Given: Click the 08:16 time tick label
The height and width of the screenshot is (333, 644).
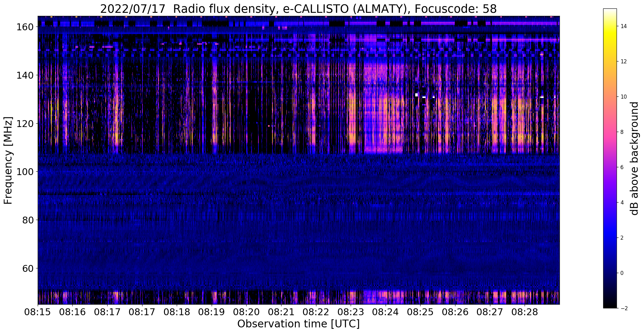Looking at the screenshot, I should (x=73, y=312).
